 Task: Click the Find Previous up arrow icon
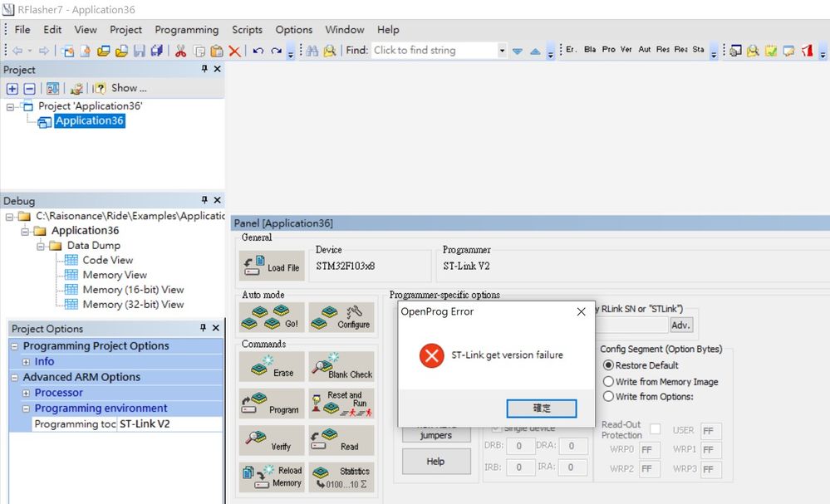(x=535, y=51)
